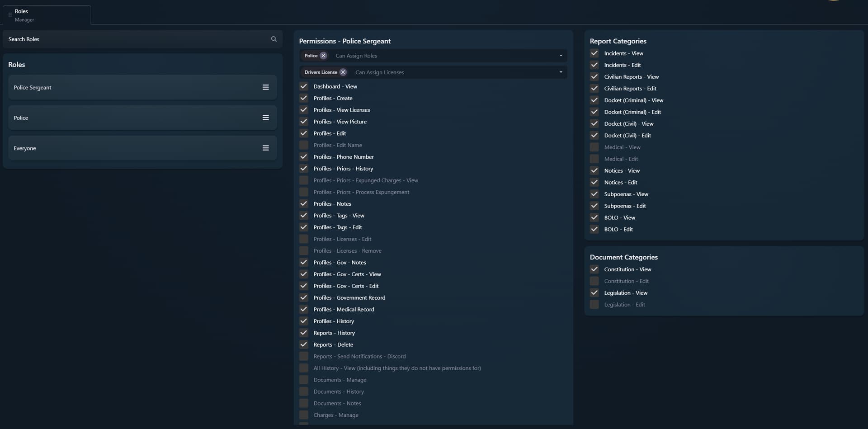Open the Police role hamburger menu

pyautogui.click(x=266, y=118)
